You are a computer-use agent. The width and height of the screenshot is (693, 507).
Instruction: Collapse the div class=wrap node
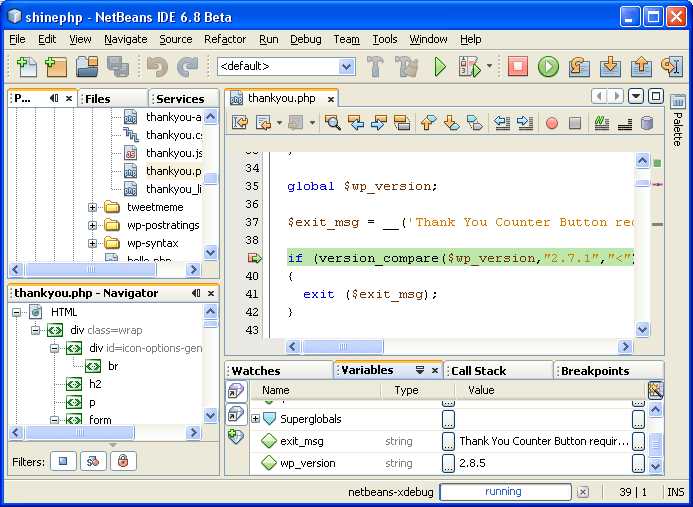(x=35, y=331)
